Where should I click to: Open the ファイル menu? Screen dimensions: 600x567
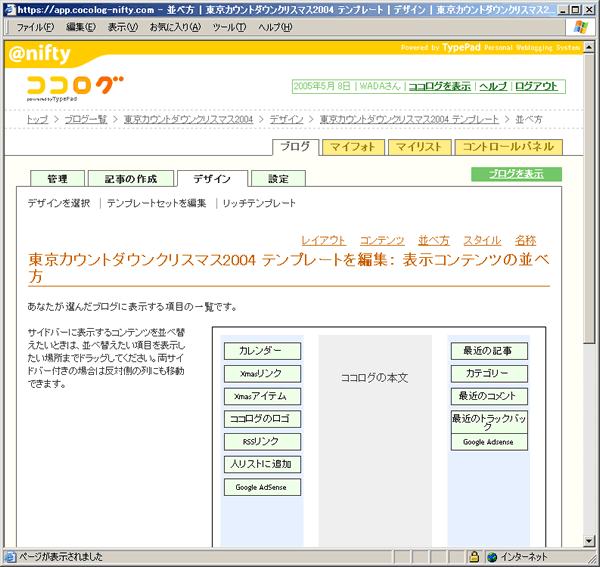click(36, 27)
